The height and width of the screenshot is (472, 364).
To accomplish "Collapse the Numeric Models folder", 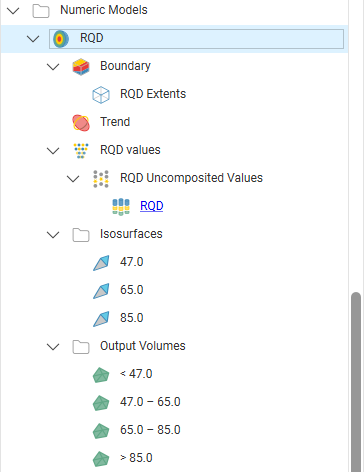I will pyautogui.click(x=13, y=11).
